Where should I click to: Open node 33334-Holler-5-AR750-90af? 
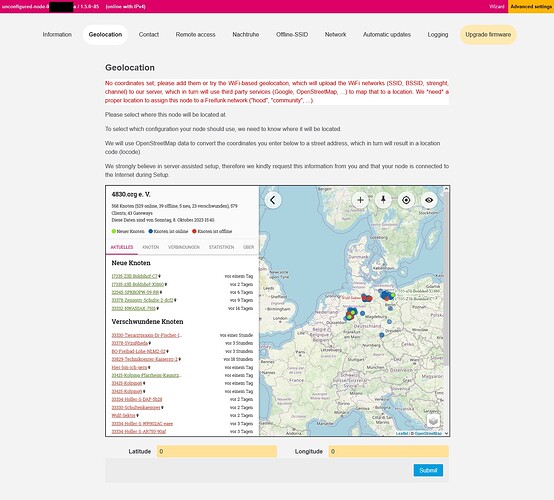[x=139, y=431]
